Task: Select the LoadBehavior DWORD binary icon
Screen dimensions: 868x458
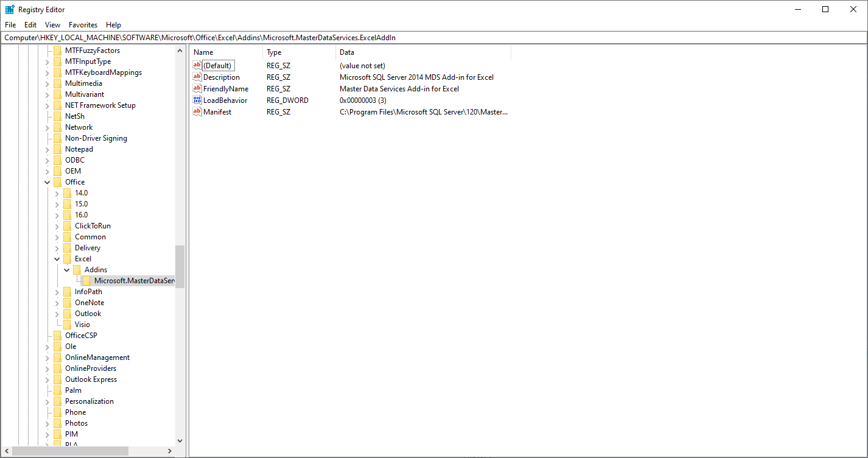Action: 197,100
